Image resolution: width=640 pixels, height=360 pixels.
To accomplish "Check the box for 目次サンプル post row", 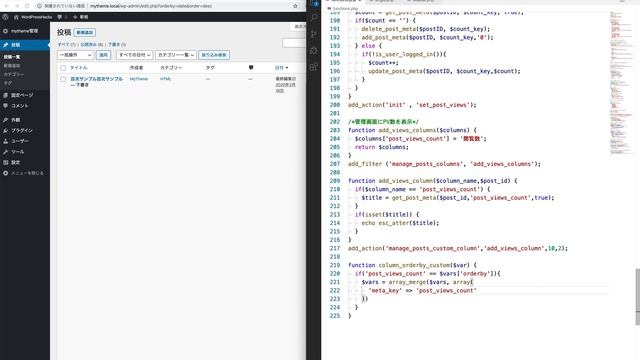I will pos(63,79).
